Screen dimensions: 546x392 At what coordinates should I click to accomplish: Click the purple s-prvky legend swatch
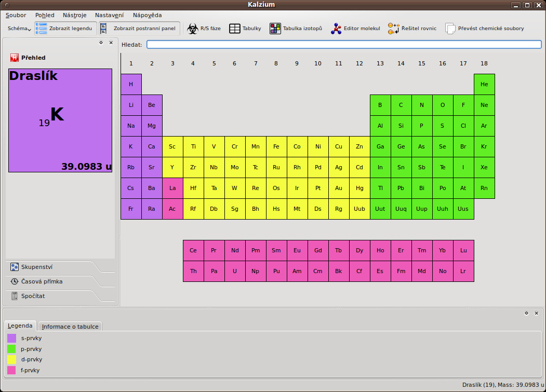[11, 339]
